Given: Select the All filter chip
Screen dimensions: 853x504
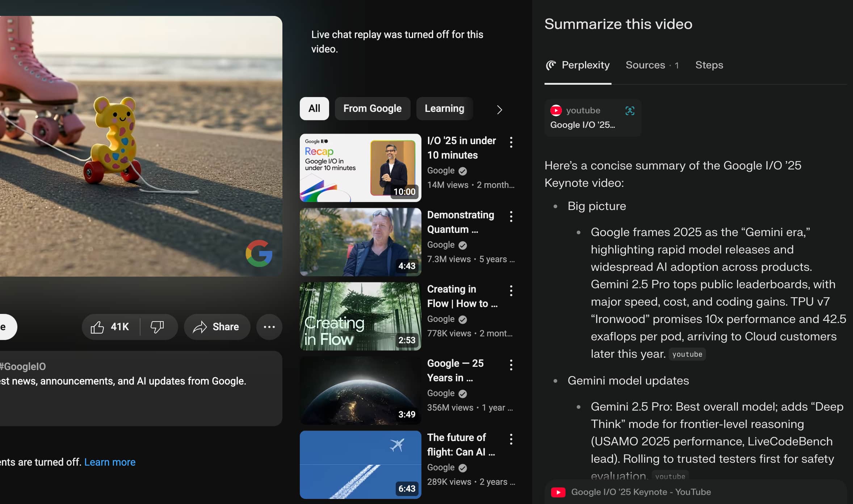Looking at the screenshot, I should (x=314, y=109).
